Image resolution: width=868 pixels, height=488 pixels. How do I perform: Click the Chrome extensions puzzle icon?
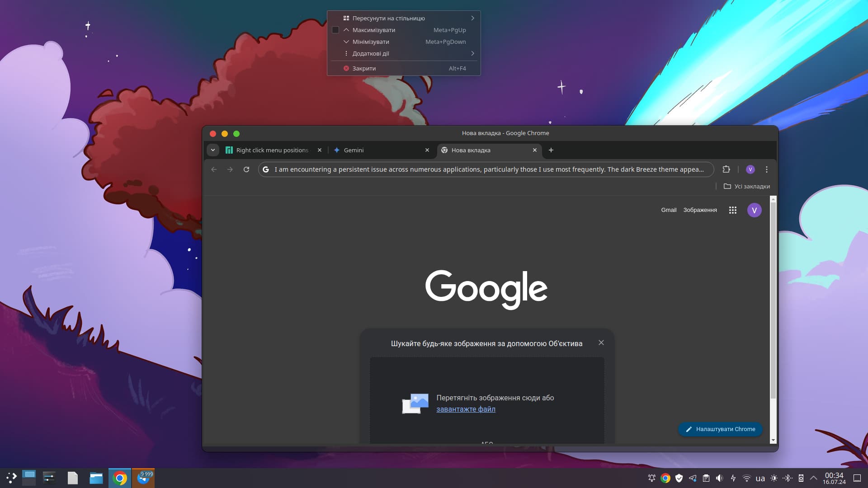click(x=726, y=169)
